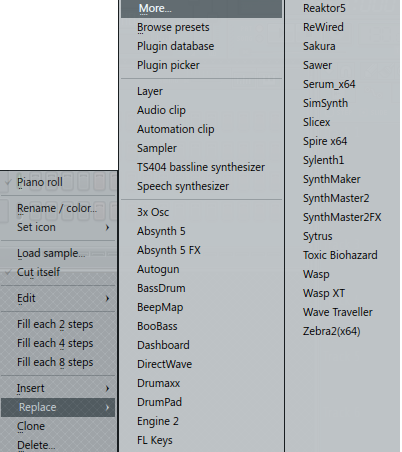Select Toxic Biohazard plugin
The image size is (402, 452).
coord(340,255)
